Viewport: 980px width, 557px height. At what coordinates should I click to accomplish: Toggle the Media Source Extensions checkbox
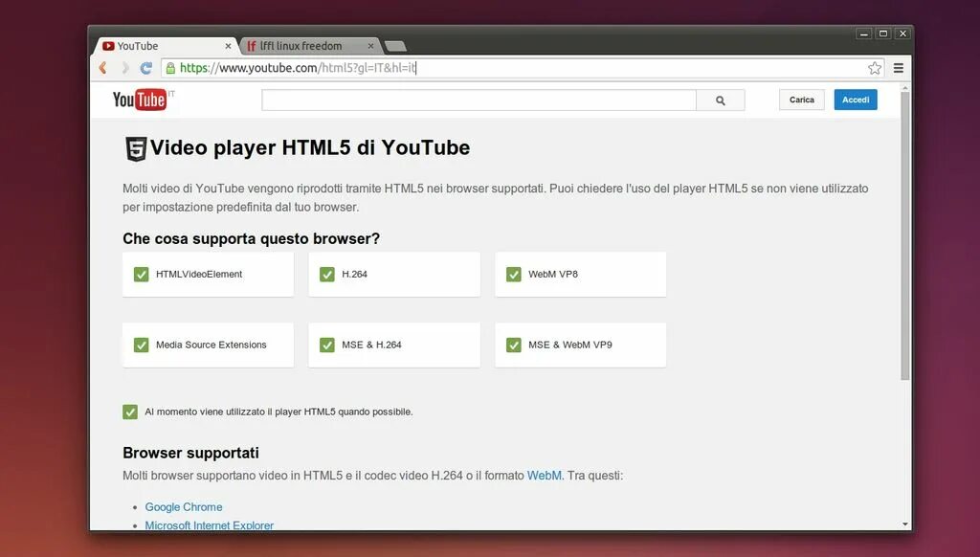[x=141, y=345]
